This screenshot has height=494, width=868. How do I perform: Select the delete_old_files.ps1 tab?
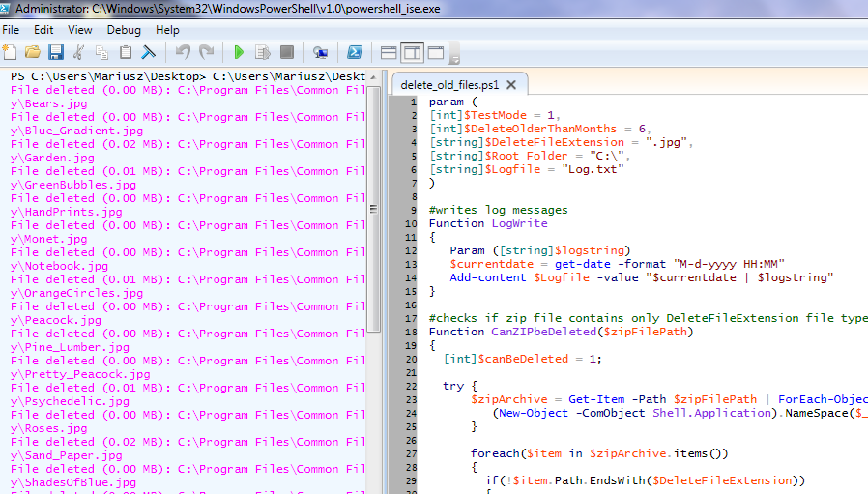450,84
